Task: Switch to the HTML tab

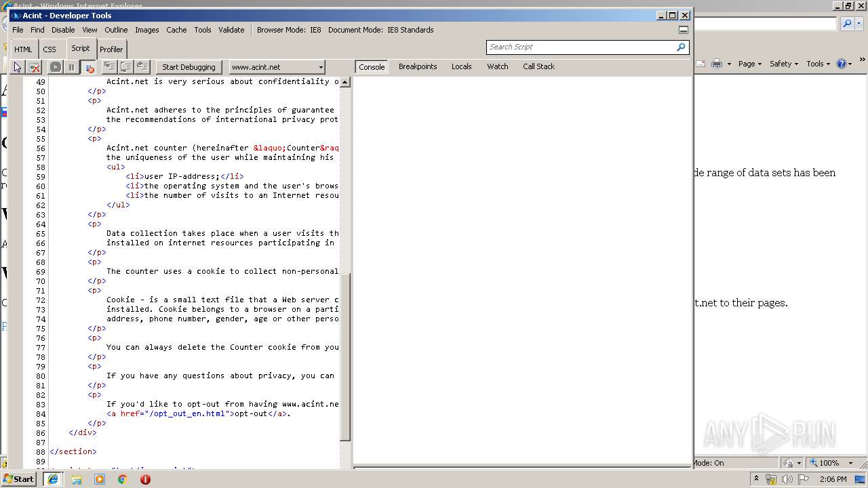Action: (23, 49)
